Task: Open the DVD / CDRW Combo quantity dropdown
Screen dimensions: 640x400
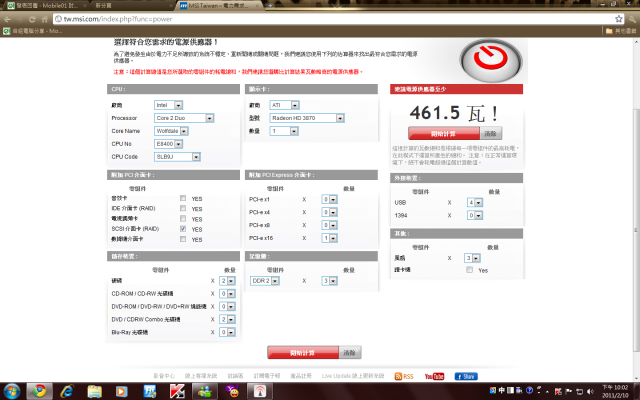Action: coord(227,319)
